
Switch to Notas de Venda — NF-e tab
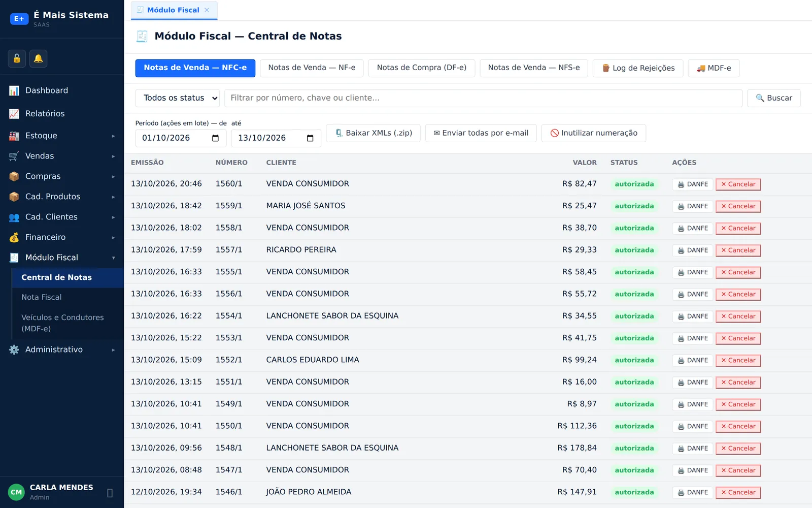click(312, 68)
